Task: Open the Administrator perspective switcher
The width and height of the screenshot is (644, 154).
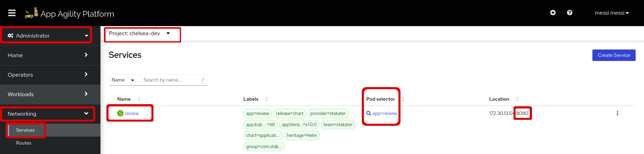Action: (47, 36)
